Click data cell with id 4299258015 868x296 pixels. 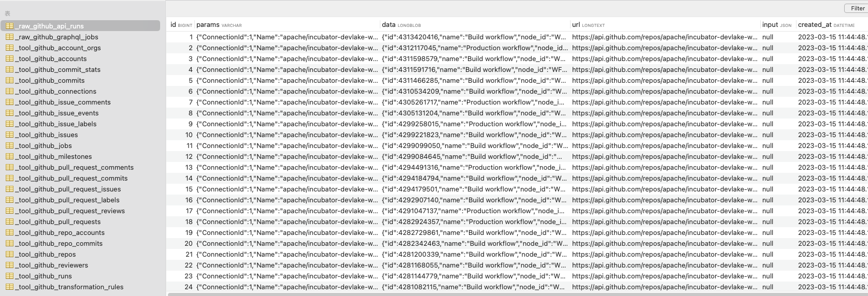(475, 124)
